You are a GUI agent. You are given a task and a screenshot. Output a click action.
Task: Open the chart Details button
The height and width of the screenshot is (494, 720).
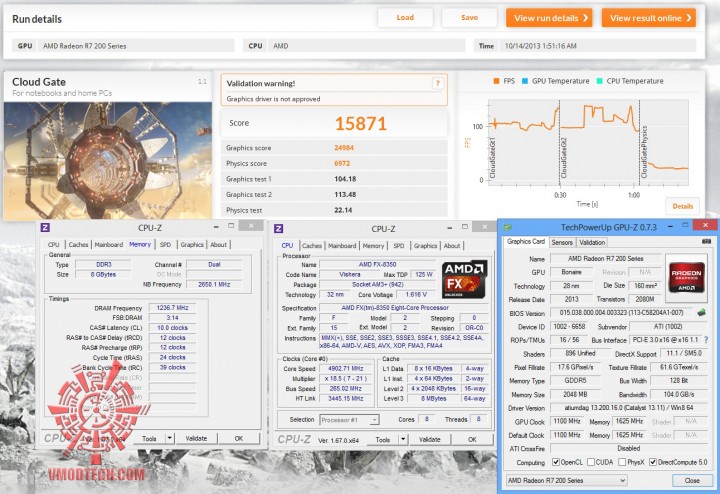click(682, 206)
